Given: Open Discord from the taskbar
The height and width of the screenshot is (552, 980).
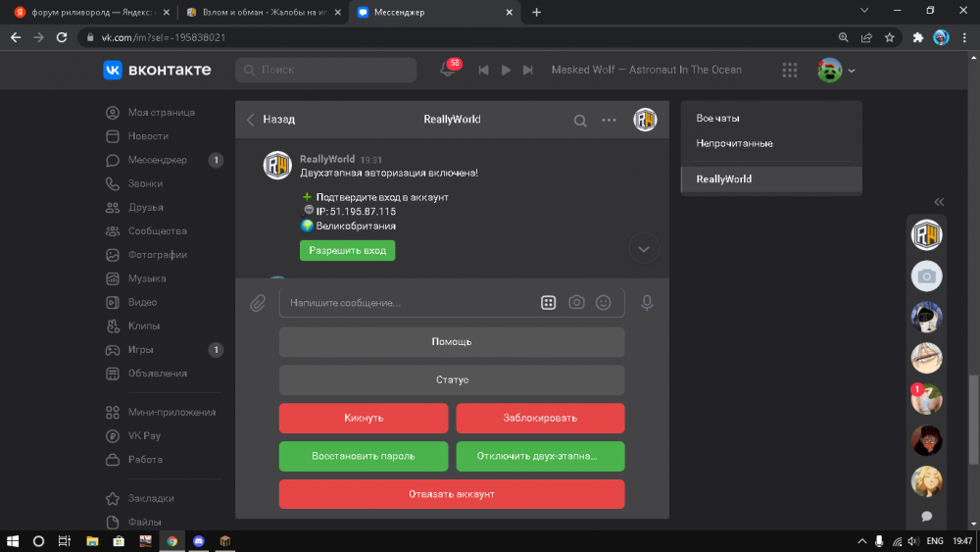Looking at the screenshot, I should pyautogui.click(x=199, y=541).
